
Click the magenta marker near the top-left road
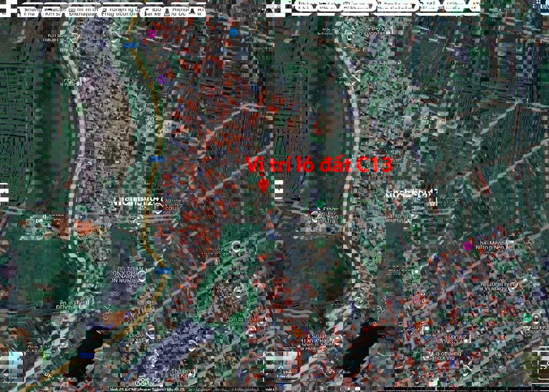coord(152,34)
